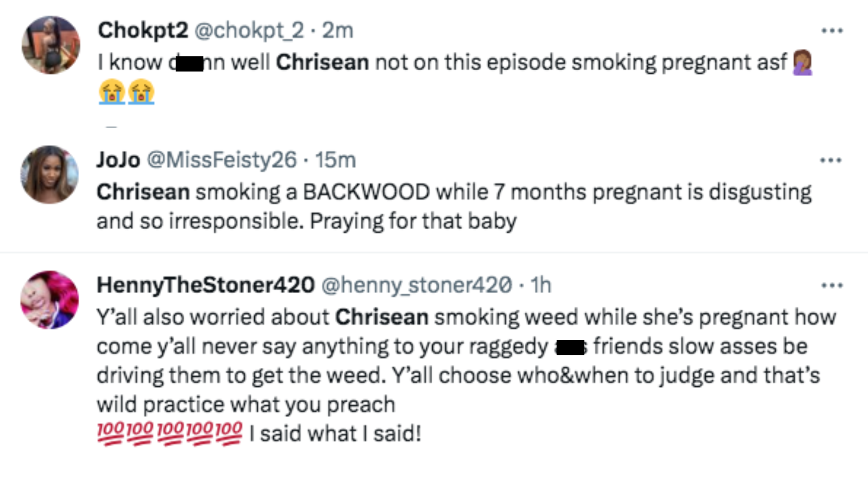The image size is (868, 488).
Task: Click the @henny_stoner420 handle
Action: (417, 285)
